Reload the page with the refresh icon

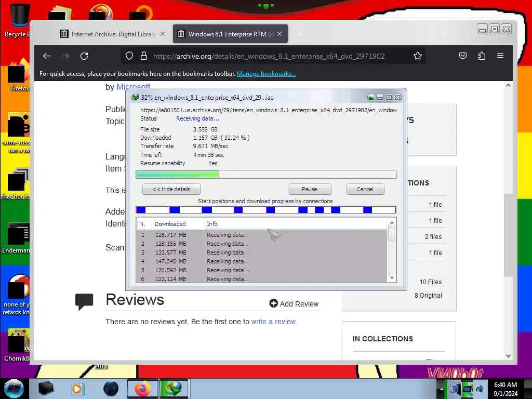tap(84, 56)
